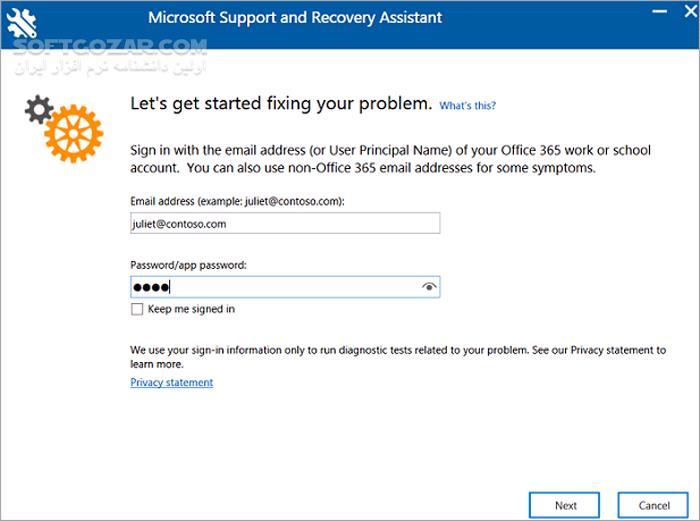
Task: Close the Support and Recovery Assistant window
Action: coord(691,11)
